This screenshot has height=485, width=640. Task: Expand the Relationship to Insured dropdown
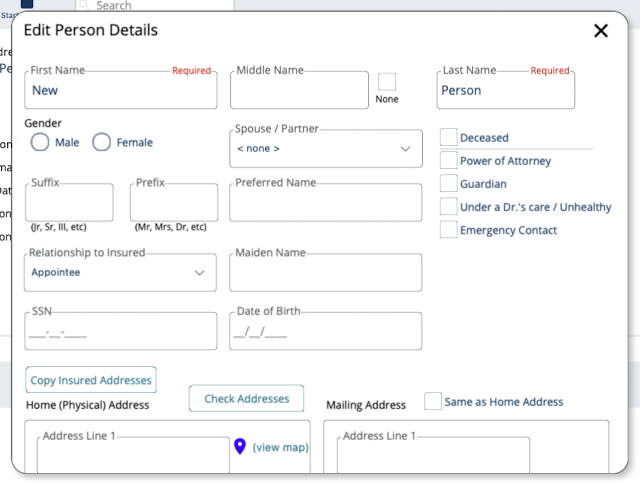120,273
